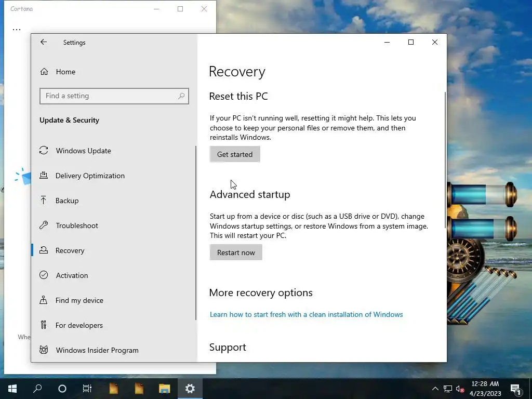Open the Cortana three-dots menu

point(17,30)
